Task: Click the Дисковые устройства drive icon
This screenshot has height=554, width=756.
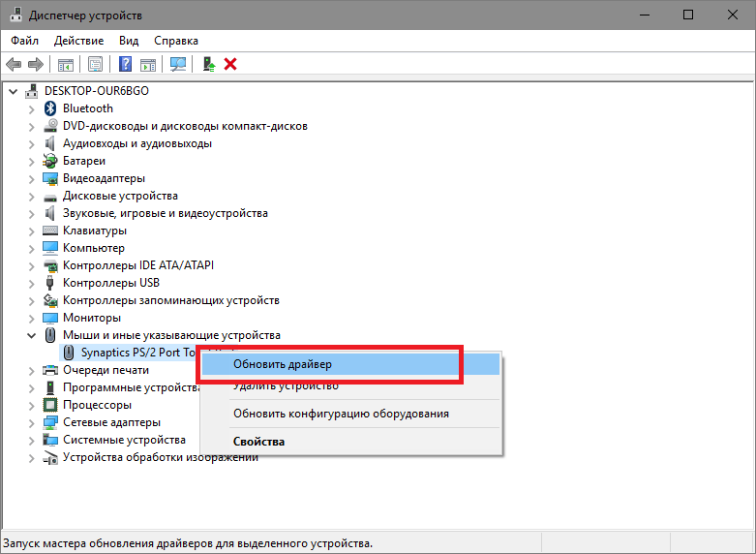Action: click(50, 198)
